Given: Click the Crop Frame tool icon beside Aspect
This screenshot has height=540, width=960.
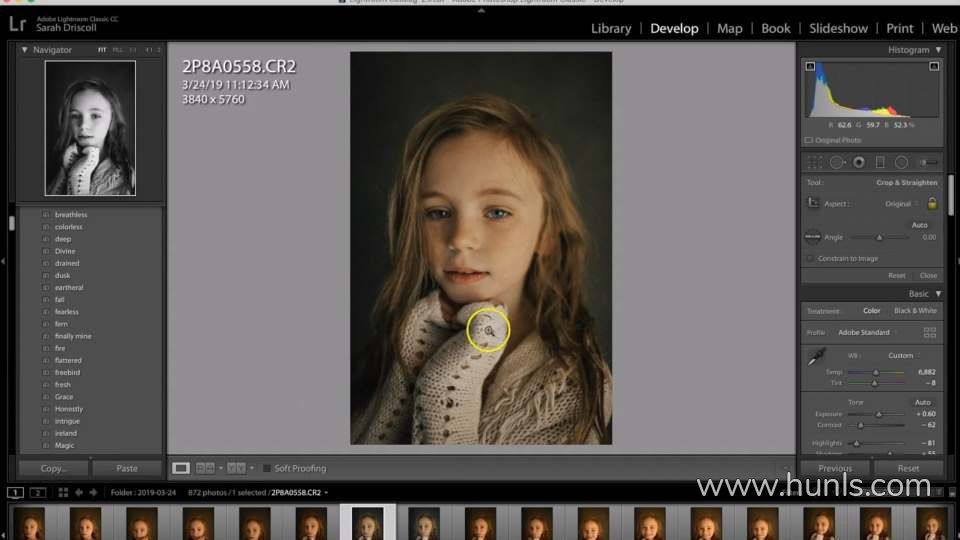Looking at the screenshot, I should tap(813, 203).
